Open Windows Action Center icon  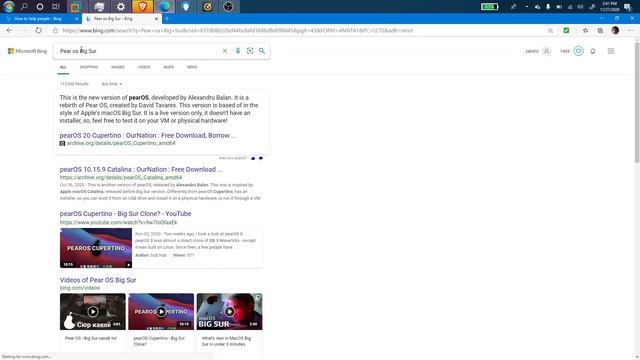(627, 7)
